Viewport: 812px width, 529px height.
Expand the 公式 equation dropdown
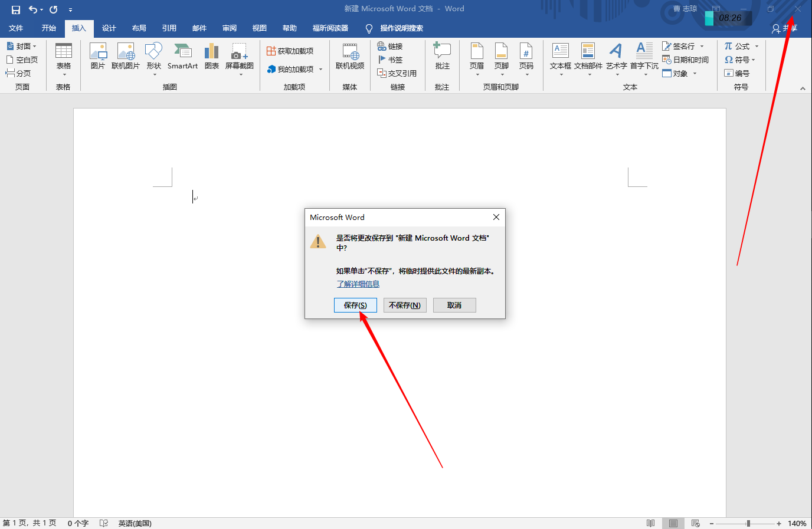(x=757, y=46)
